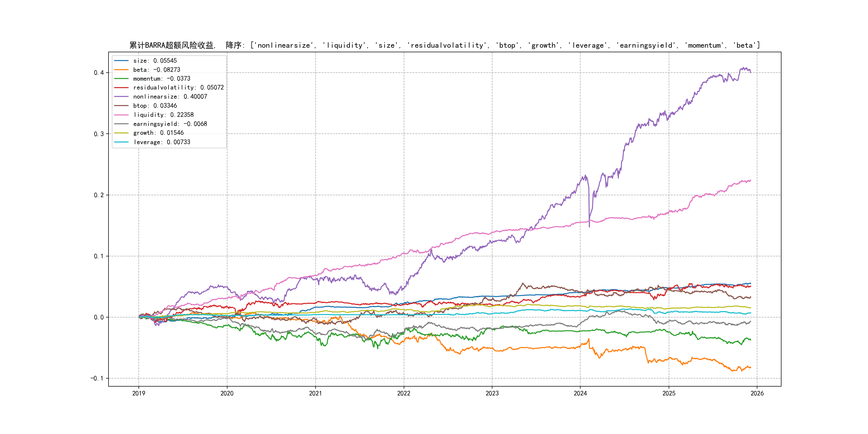Click the pink liquidity legend line swatch
This screenshot has width=868, height=434.
[x=121, y=115]
